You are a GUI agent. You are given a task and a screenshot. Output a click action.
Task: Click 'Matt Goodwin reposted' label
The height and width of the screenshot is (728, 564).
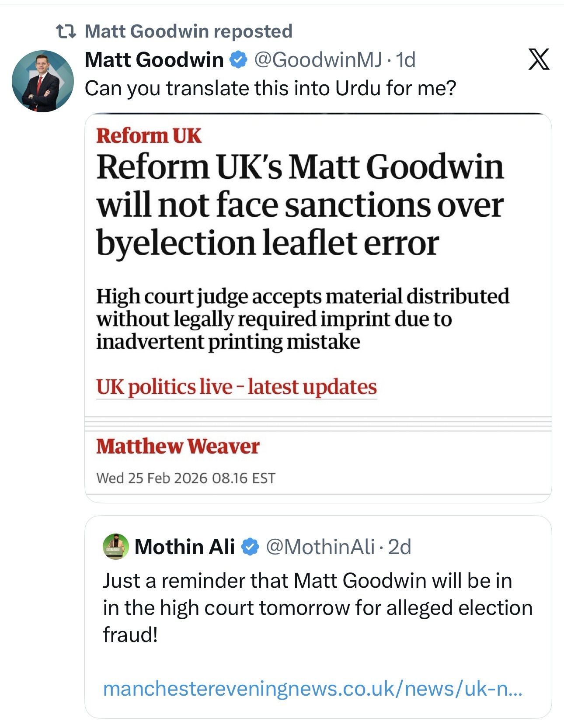tap(188, 31)
